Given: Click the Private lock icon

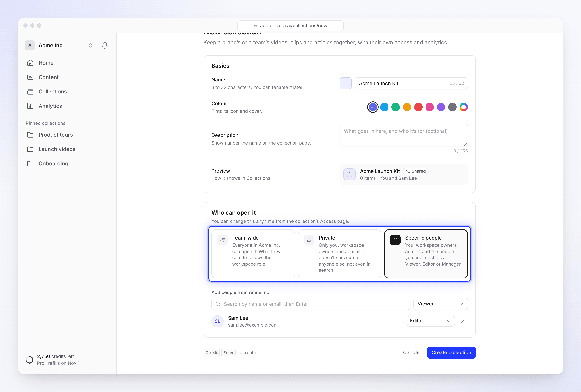Looking at the screenshot, I should [309, 240].
